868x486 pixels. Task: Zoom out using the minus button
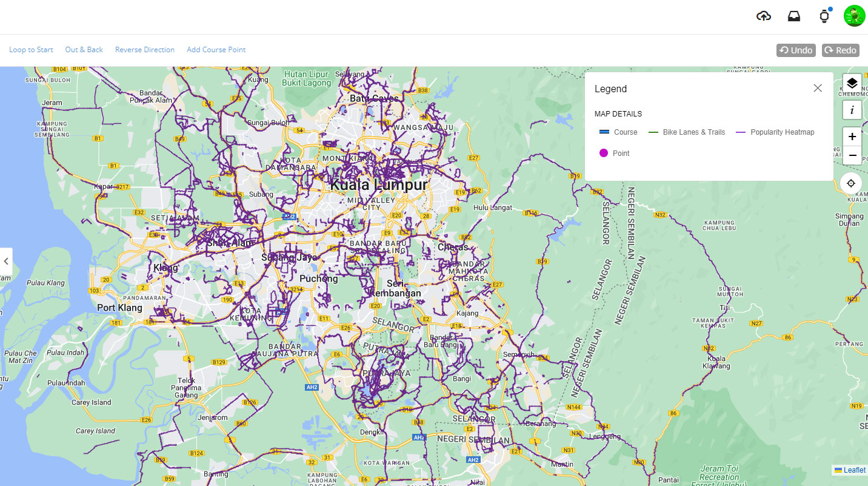[852, 155]
